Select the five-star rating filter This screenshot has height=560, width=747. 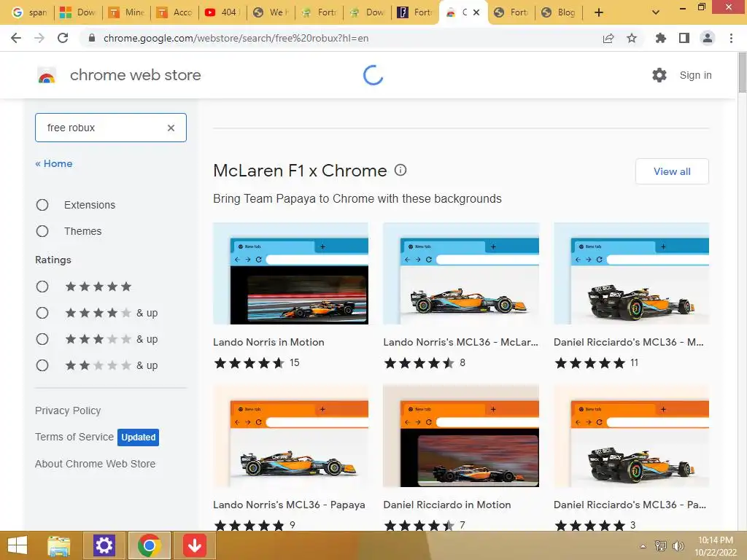42,287
